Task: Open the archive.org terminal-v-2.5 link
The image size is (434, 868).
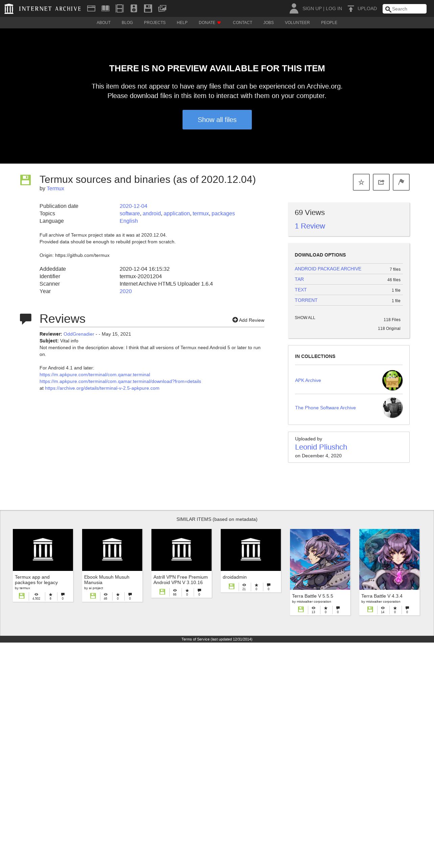Action: tap(102, 388)
